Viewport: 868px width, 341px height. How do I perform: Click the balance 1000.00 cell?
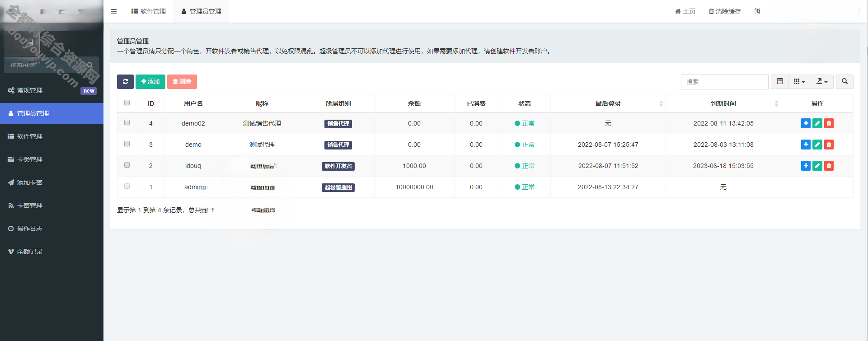tap(414, 166)
